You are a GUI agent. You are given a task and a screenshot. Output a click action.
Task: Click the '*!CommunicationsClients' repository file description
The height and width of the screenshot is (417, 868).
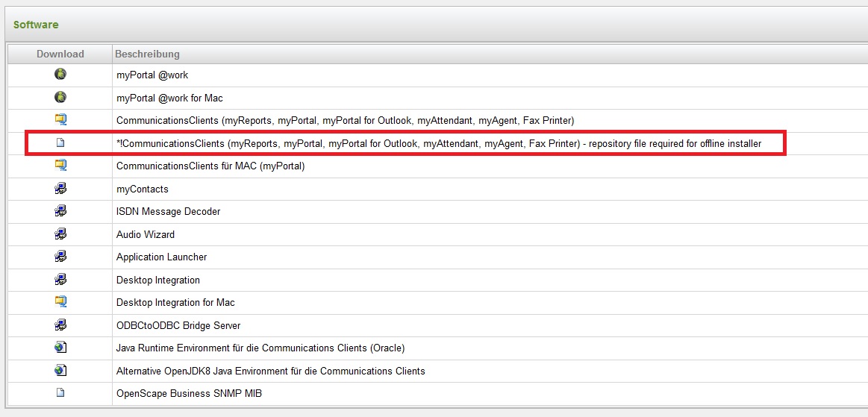(439, 144)
